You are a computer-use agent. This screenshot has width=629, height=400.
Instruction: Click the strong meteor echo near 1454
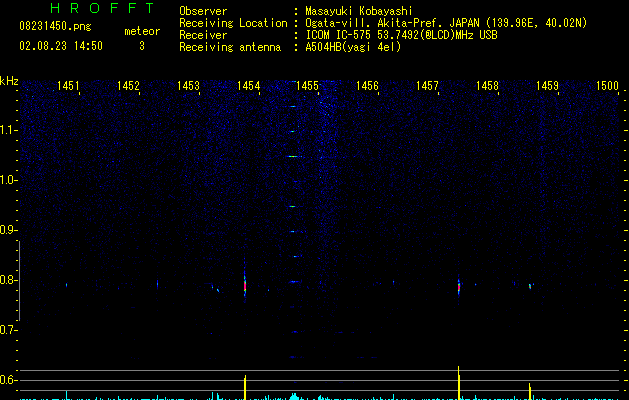[x=245, y=284]
